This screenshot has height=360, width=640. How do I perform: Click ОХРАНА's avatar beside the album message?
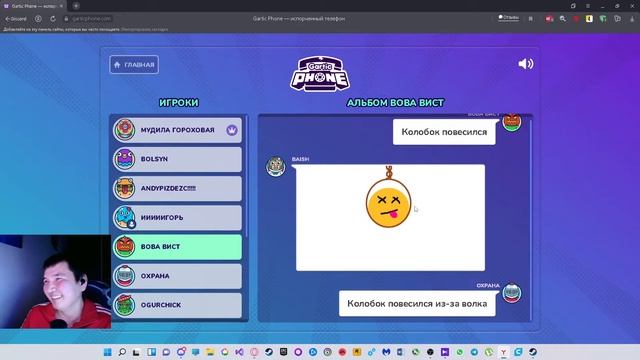click(x=511, y=293)
